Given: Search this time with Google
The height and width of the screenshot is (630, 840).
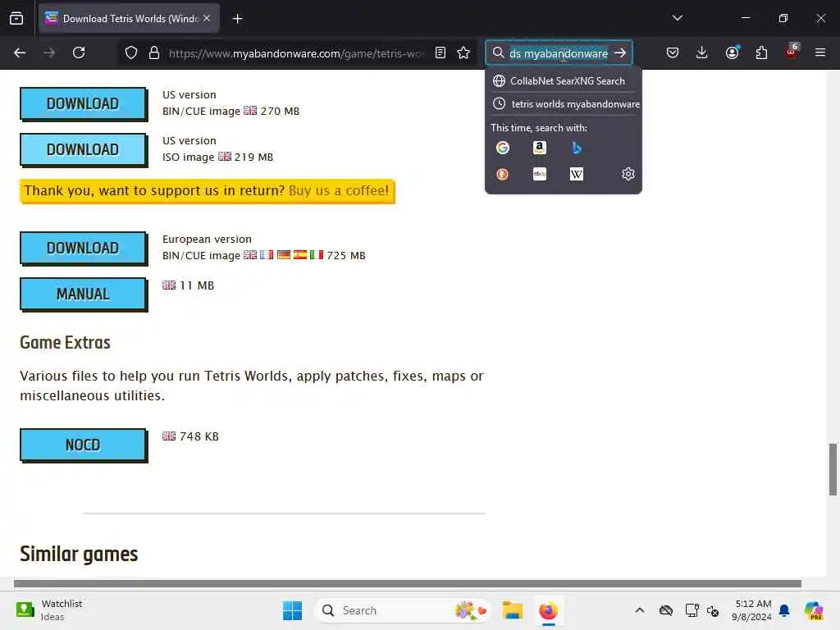Looking at the screenshot, I should click(503, 148).
